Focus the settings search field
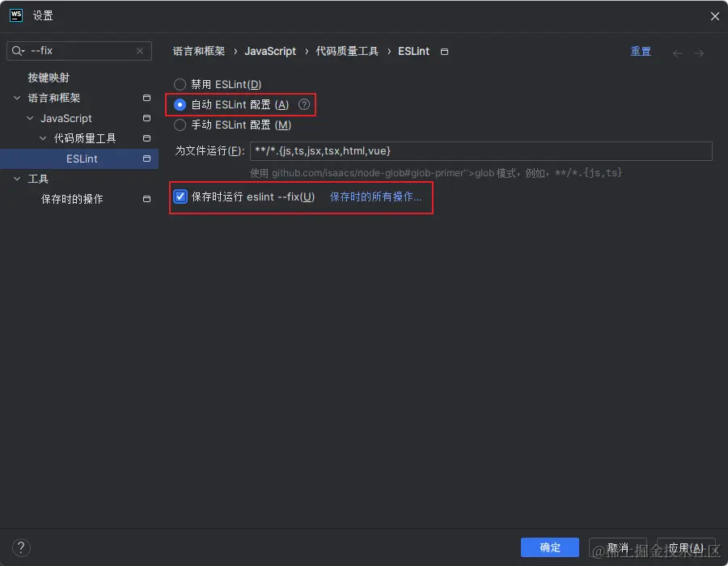The height and width of the screenshot is (566, 728). pos(79,51)
